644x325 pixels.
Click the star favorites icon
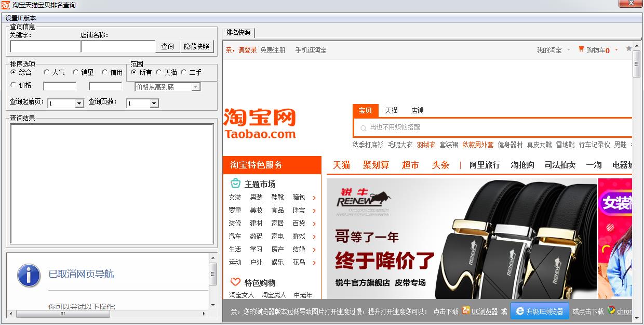point(629,49)
